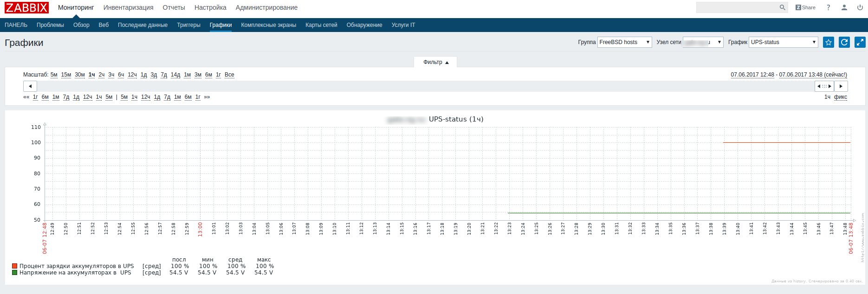The height and width of the screenshot is (294, 868).
Task: Refresh the graph with reload icon
Action: [x=844, y=42]
